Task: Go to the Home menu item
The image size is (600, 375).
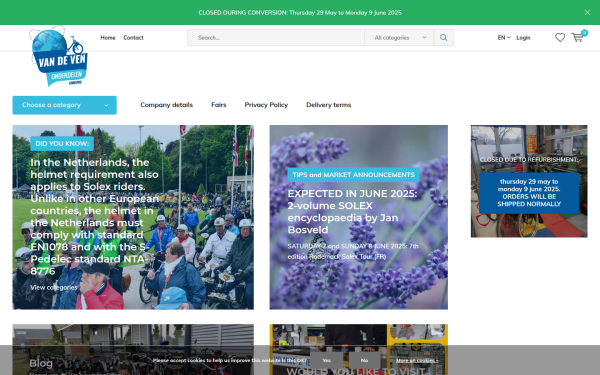Action: pyautogui.click(x=108, y=38)
